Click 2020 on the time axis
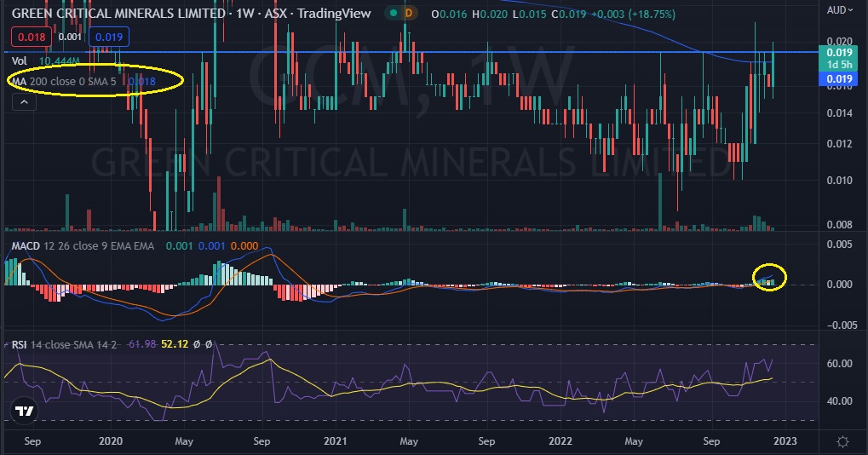This screenshot has height=455, width=868. click(x=110, y=441)
